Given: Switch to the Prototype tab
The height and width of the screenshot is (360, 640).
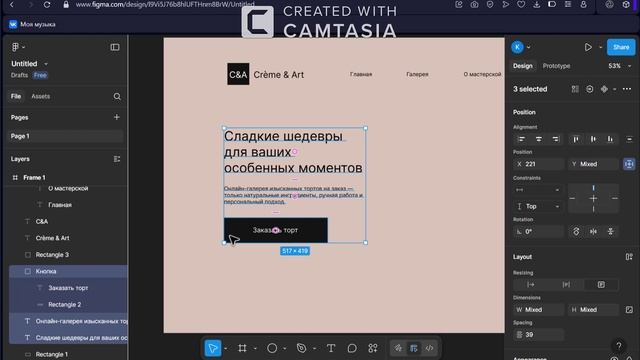Looking at the screenshot, I should tap(556, 66).
